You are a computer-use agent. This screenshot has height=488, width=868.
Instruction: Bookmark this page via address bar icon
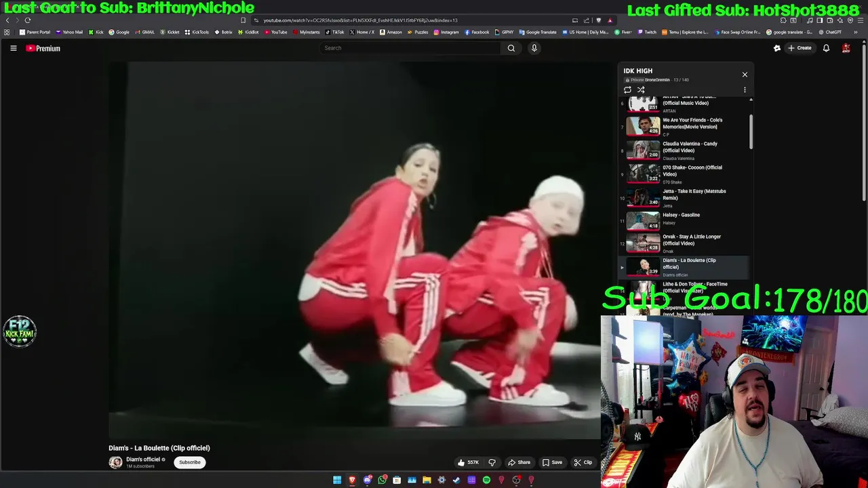pos(243,20)
